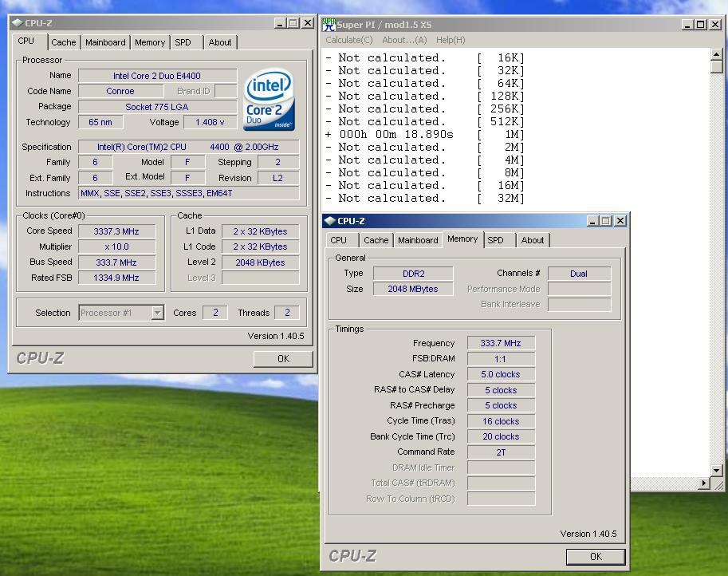The image size is (728, 576).
Task: Maximize the Super PI window
Action: 701,24
